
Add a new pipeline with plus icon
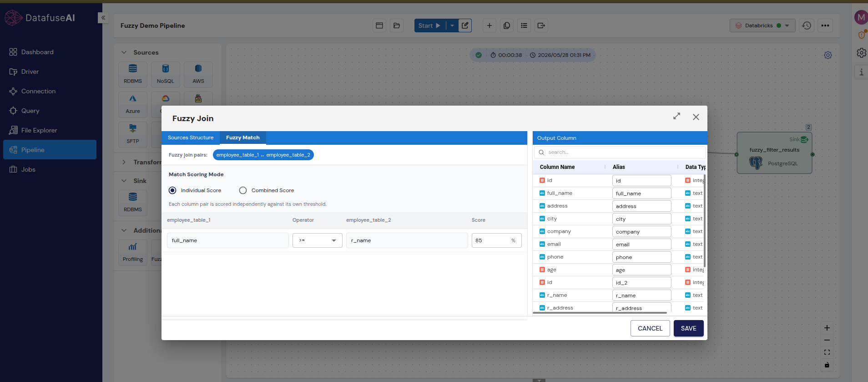(x=490, y=25)
